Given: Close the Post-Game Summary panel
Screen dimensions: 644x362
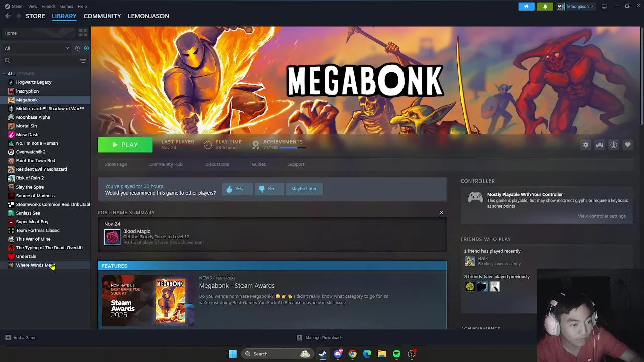Looking at the screenshot, I should coord(441,213).
